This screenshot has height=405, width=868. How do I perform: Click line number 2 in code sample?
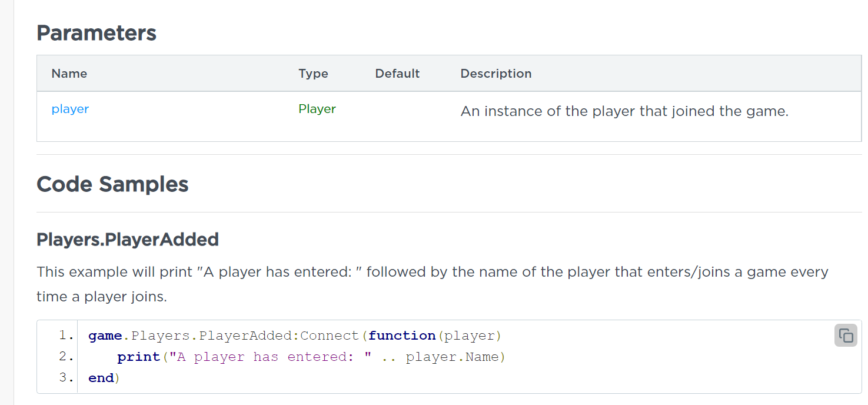(66, 357)
